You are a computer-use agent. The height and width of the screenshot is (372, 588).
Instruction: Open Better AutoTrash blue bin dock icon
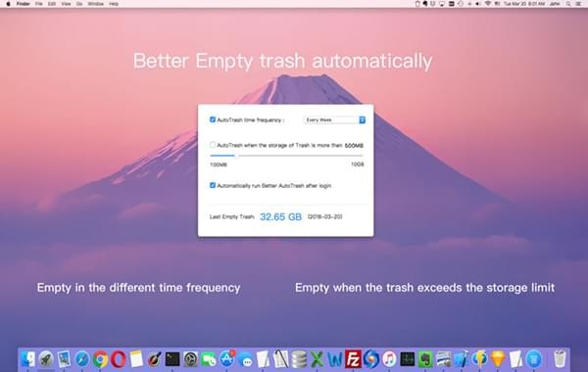534,359
